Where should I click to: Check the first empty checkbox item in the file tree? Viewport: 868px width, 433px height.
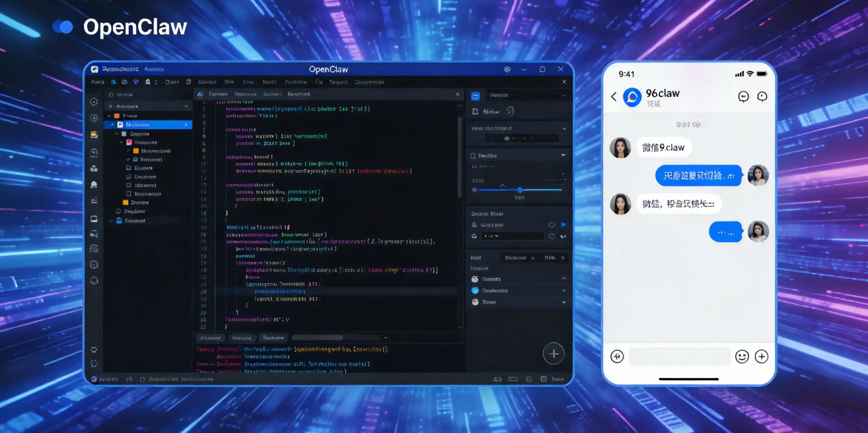point(129,168)
